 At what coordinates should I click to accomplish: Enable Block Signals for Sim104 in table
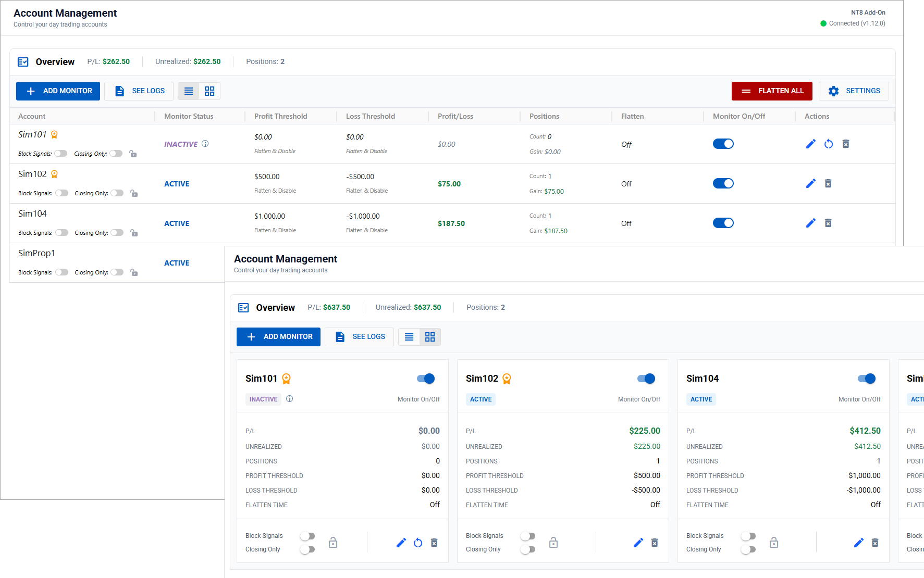61,233
